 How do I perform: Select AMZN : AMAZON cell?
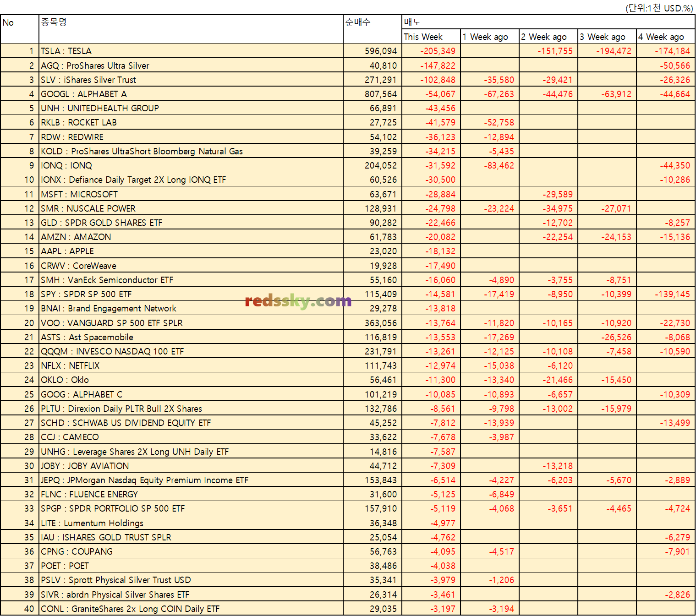point(191,237)
